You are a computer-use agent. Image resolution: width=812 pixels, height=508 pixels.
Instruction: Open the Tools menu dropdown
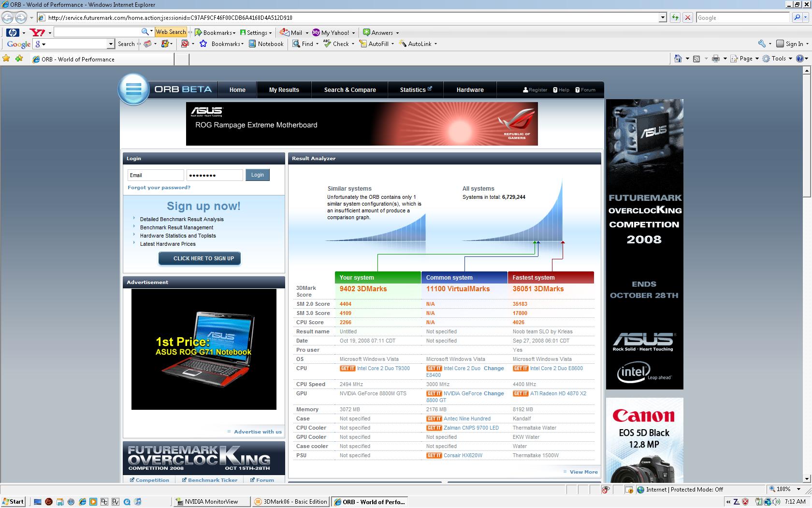click(x=790, y=59)
